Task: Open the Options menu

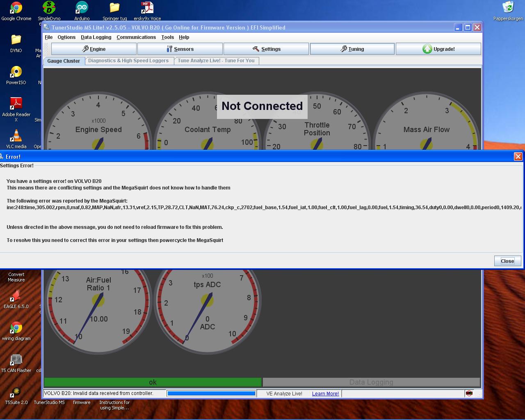Action: (x=66, y=37)
